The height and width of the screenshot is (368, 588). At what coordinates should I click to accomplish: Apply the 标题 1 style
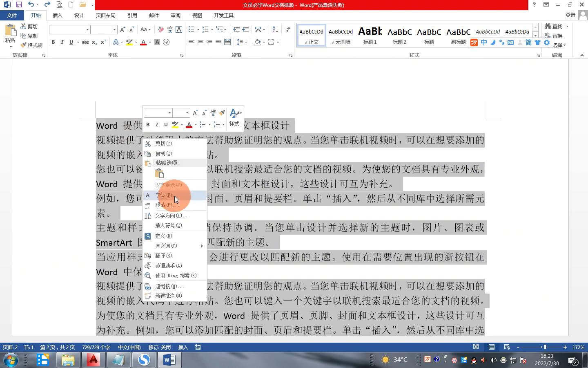[x=370, y=35]
